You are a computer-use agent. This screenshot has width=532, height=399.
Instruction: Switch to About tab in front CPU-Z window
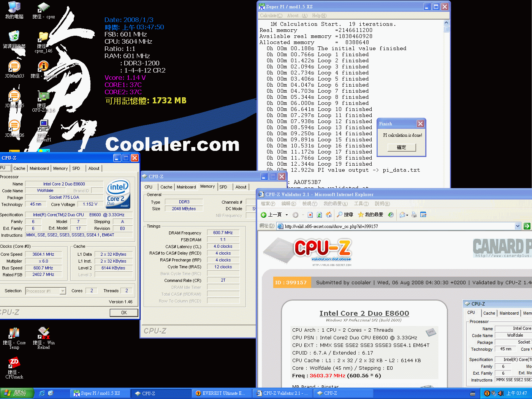[x=94, y=168]
